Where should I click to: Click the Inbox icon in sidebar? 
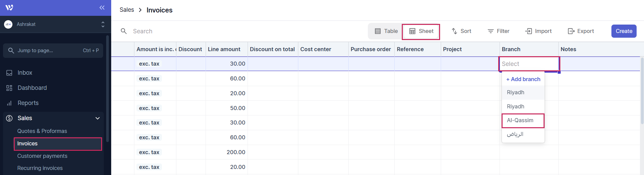click(x=9, y=73)
